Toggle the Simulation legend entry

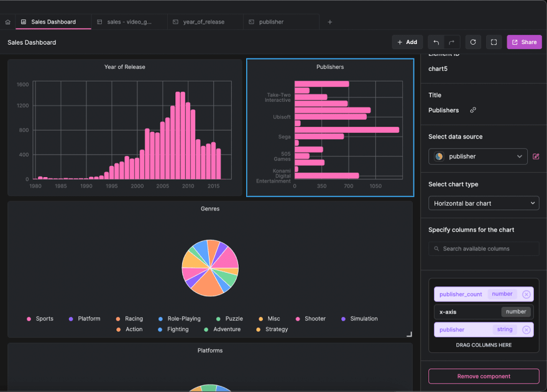[x=359, y=319]
